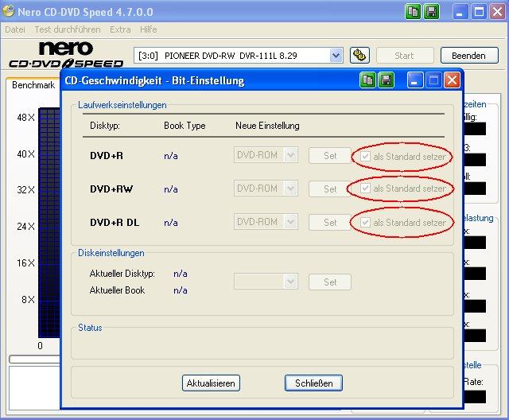509x420 pixels.
Task: Click the Set button for DVD+RW
Action: tap(330, 189)
